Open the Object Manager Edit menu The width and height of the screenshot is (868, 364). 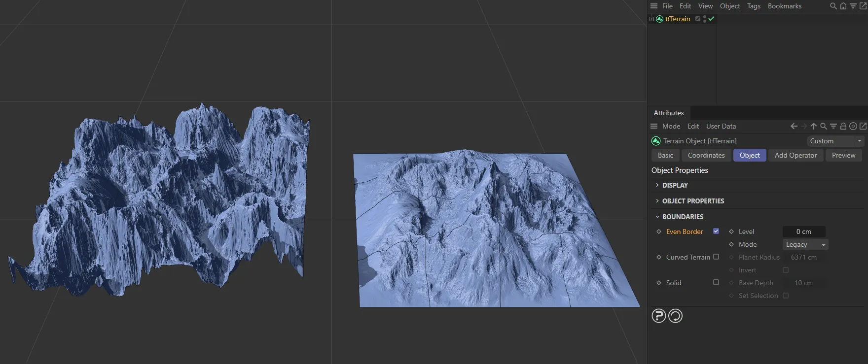(x=685, y=6)
